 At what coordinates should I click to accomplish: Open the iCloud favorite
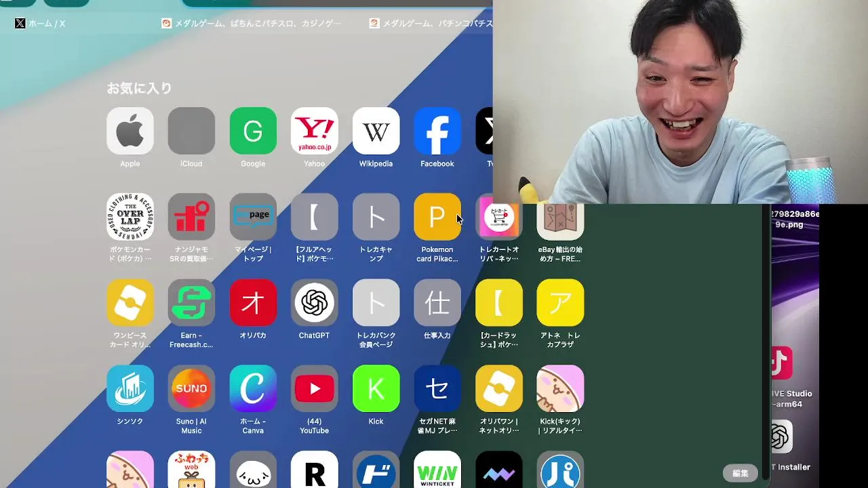(191, 131)
